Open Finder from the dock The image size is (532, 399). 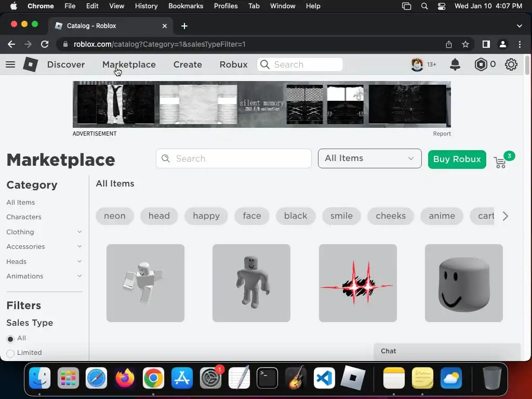pos(39,378)
